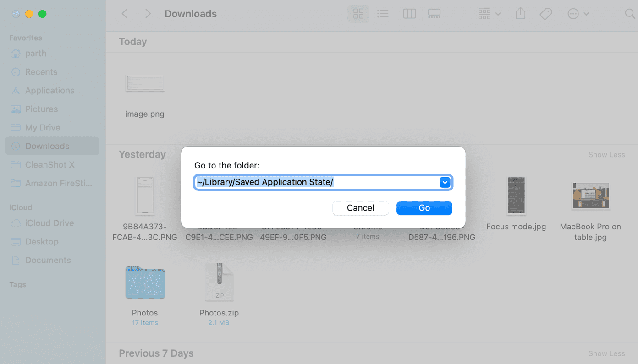The width and height of the screenshot is (638, 364).
Task: Click the Go button
Action: point(424,208)
